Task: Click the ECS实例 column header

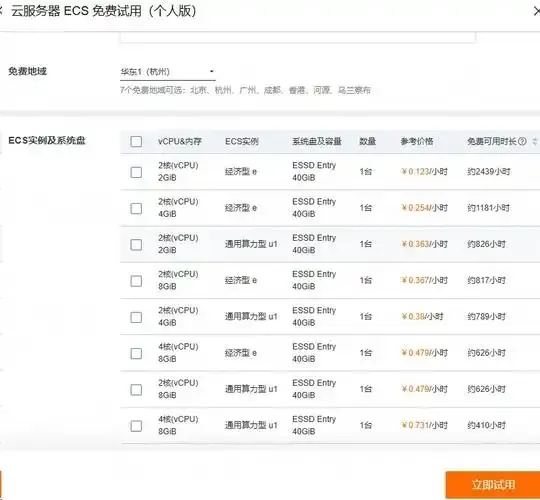Action: 242,141
